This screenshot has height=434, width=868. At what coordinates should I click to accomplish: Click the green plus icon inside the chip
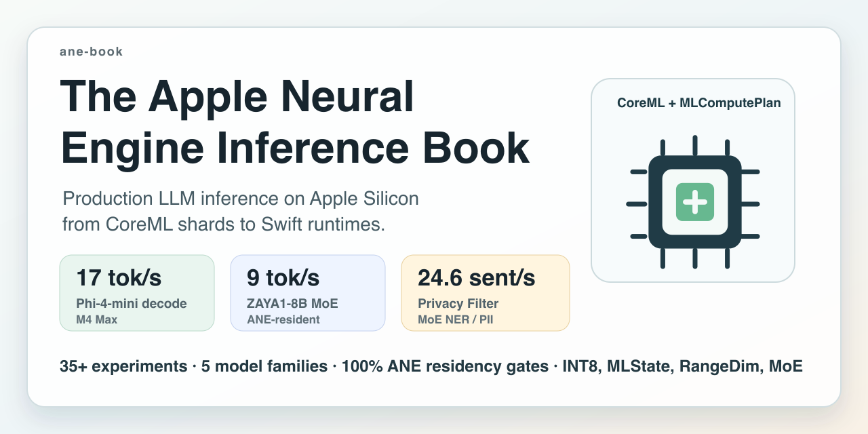(695, 201)
